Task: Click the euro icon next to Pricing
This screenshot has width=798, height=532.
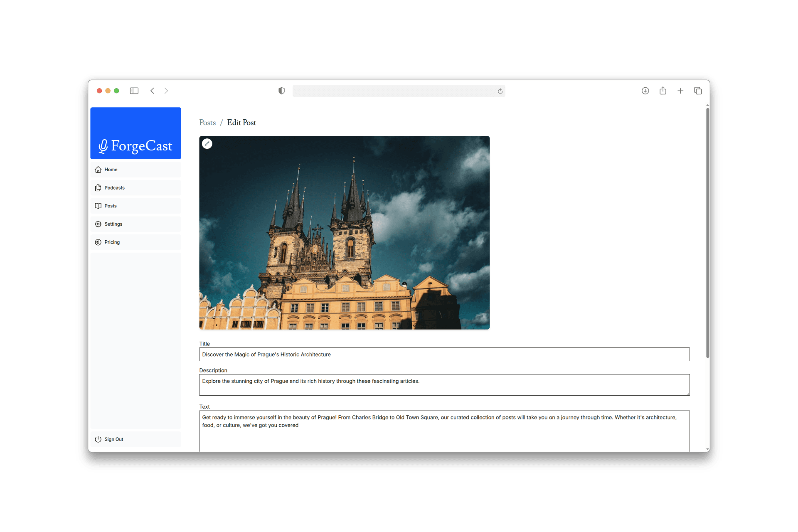Action: click(98, 242)
